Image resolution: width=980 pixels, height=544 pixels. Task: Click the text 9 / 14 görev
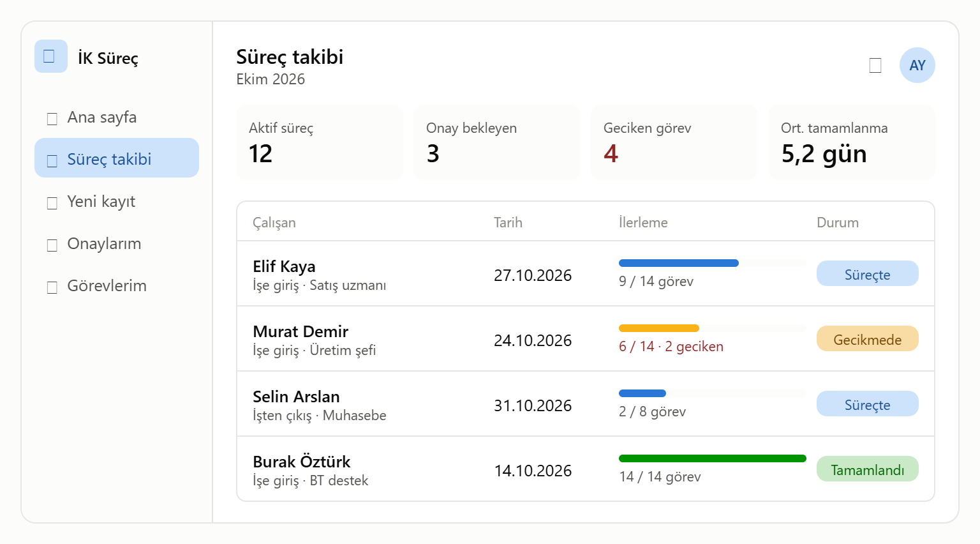(x=656, y=282)
